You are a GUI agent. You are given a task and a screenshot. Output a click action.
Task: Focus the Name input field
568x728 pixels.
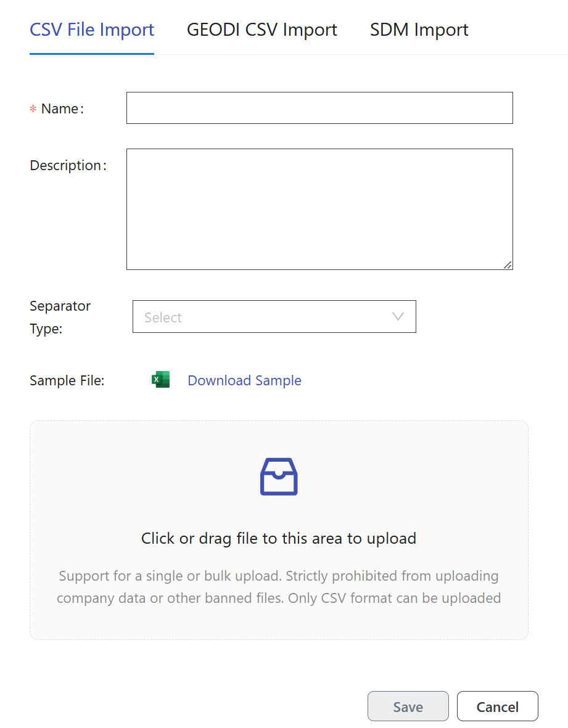(x=319, y=108)
